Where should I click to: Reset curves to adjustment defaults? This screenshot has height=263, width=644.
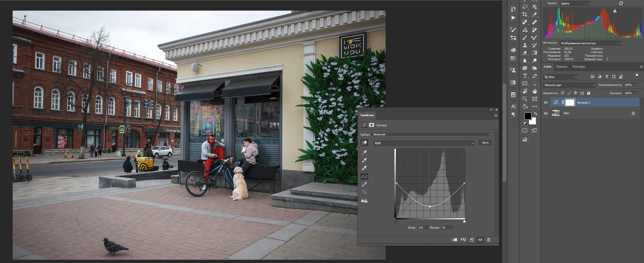tap(472, 240)
